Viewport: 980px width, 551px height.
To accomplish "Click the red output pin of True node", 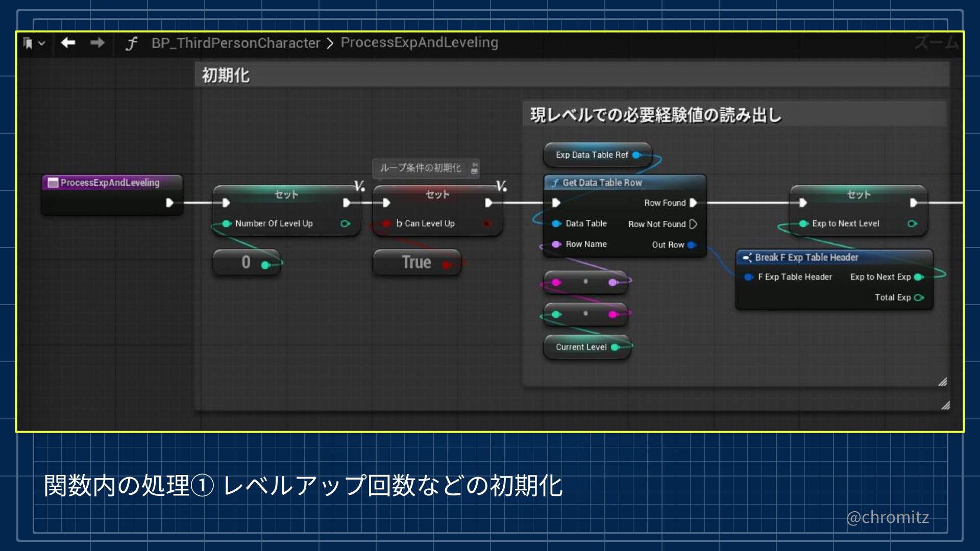I will pyautogui.click(x=447, y=265).
